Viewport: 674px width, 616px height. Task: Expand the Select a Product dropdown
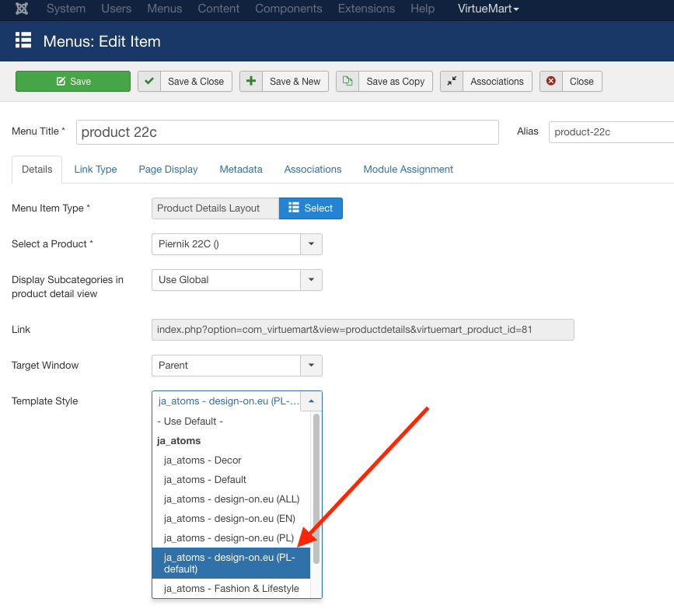click(x=311, y=244)
